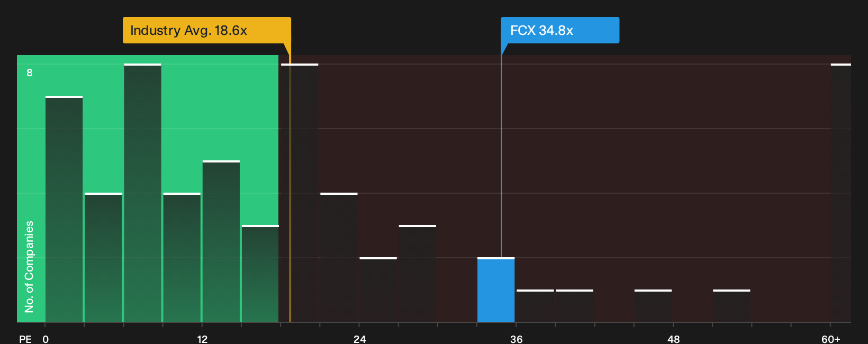Image resolution: width=868 pixels, height=344 pixels.
Task: Select the blue FCX histogram bar
Action: coord(496,290)
